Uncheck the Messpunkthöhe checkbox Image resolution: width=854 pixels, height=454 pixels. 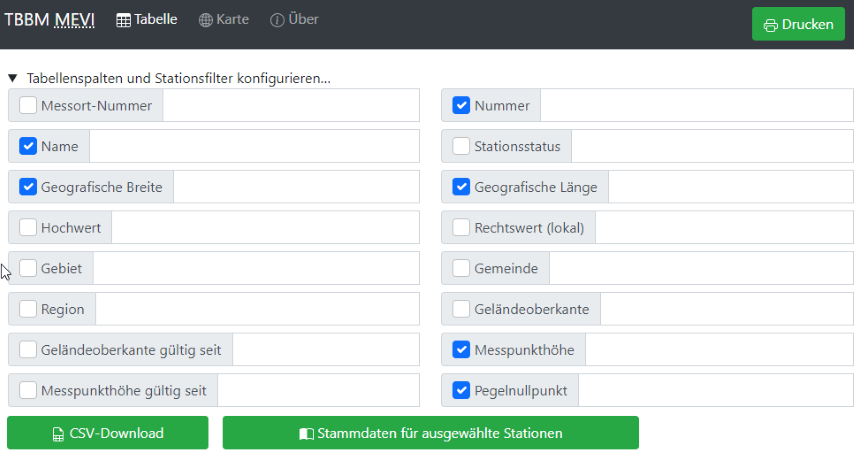[461, 350]
